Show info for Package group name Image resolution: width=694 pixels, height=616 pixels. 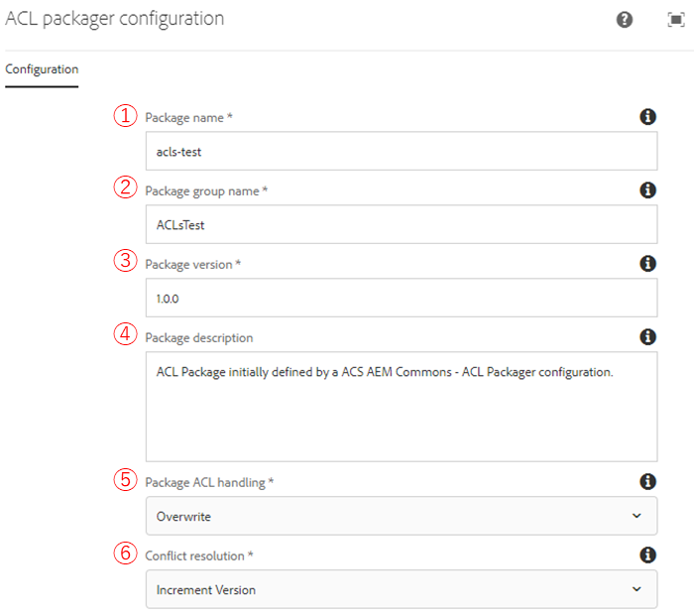(647, 190)
